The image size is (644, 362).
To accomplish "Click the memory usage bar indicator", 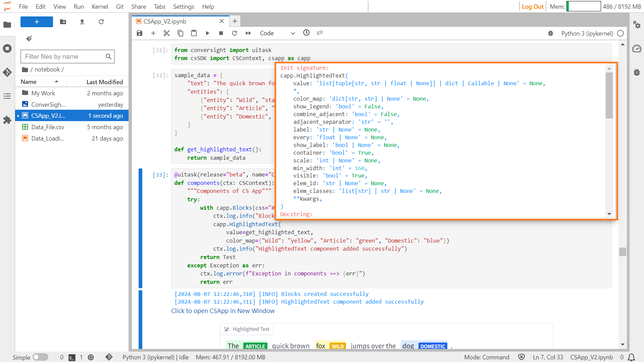I will pyautogui.click(x=584, y=6).
